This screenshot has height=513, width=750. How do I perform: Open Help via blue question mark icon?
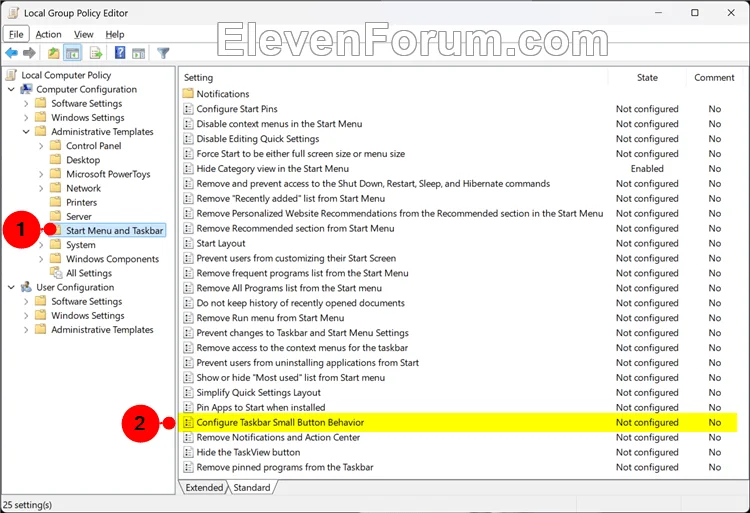[120, 53]
